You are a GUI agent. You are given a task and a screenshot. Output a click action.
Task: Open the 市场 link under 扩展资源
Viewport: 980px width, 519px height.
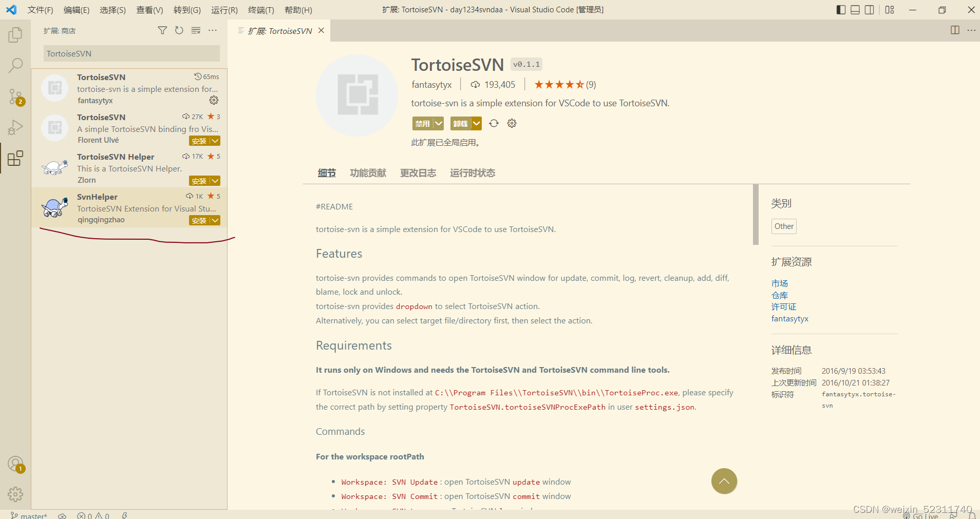click(x=780, y=283)
